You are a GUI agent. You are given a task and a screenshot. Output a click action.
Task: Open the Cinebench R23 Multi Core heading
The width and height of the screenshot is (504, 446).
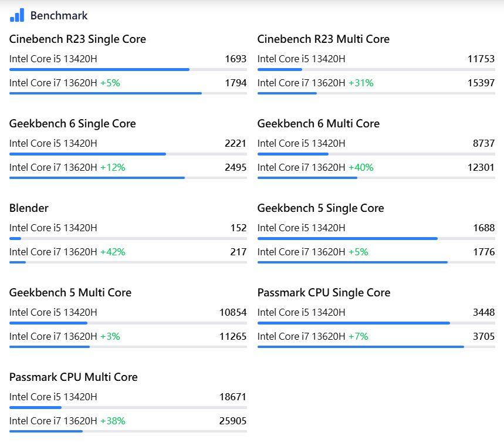click(x=323, y=39)
